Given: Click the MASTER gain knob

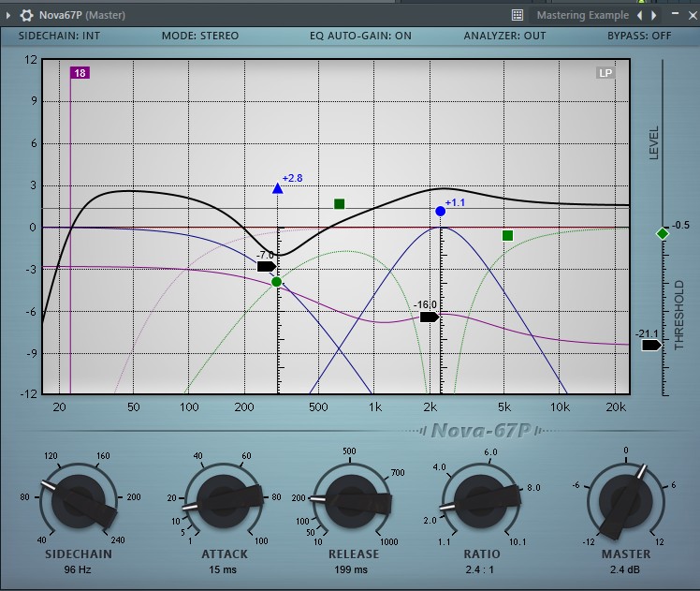Looking at the screenshot, I should click(626, 501).
